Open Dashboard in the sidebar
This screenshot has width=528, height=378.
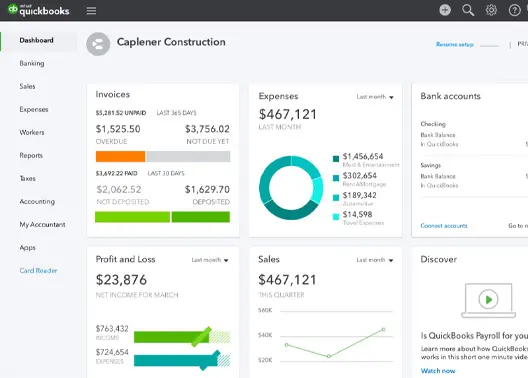click(x=36, y=40)
